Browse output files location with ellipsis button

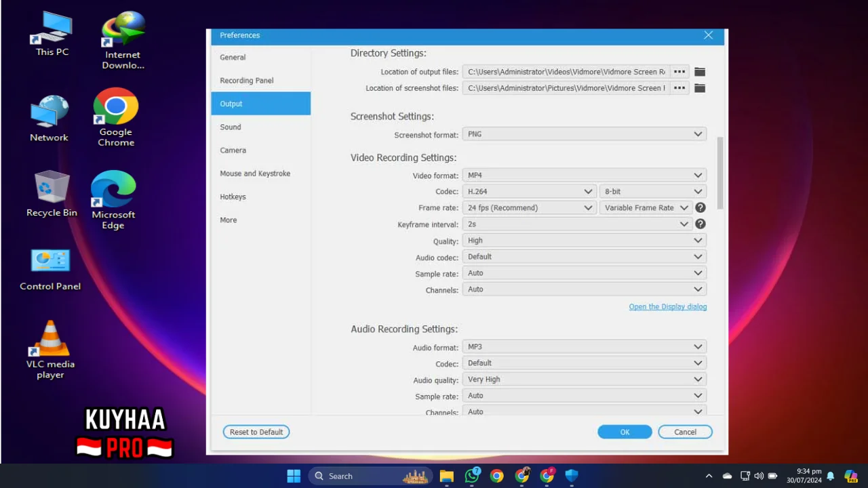coord(679,72)
